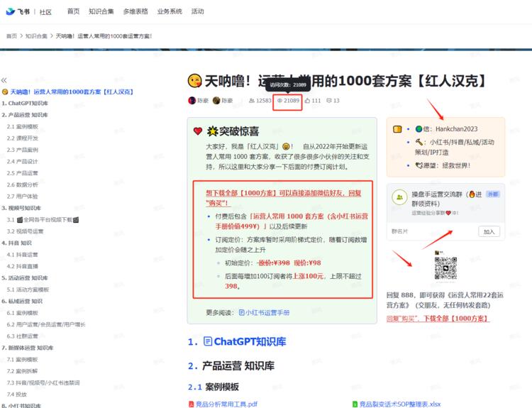Select sidebar item 6.1 案例模板
Viewport: 532px width, 408px height.
pos(23,313)
